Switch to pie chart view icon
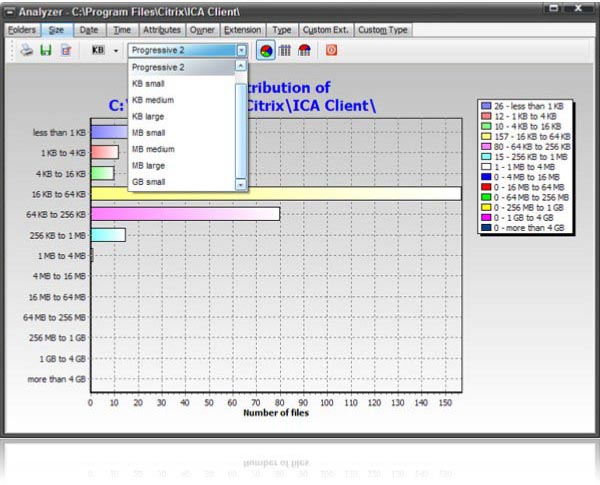 point(266,49)
